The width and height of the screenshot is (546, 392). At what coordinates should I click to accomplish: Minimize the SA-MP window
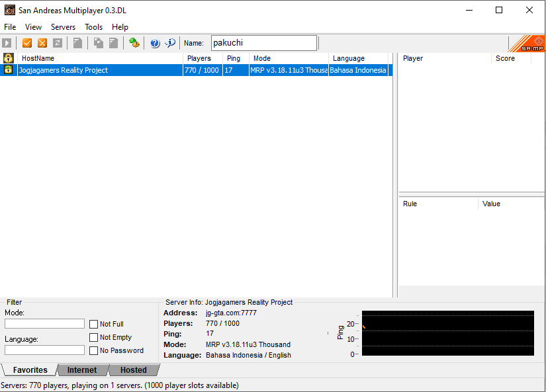tap(469, 10)
